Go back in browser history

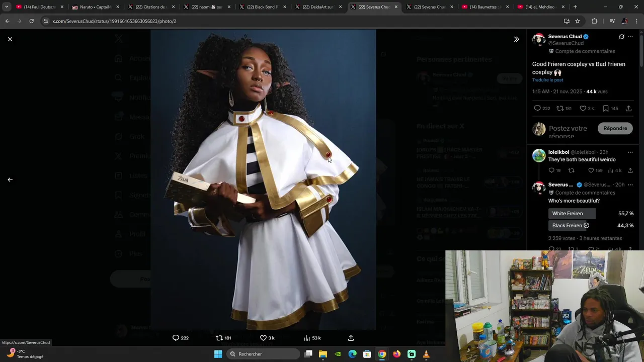click(7, 21)
